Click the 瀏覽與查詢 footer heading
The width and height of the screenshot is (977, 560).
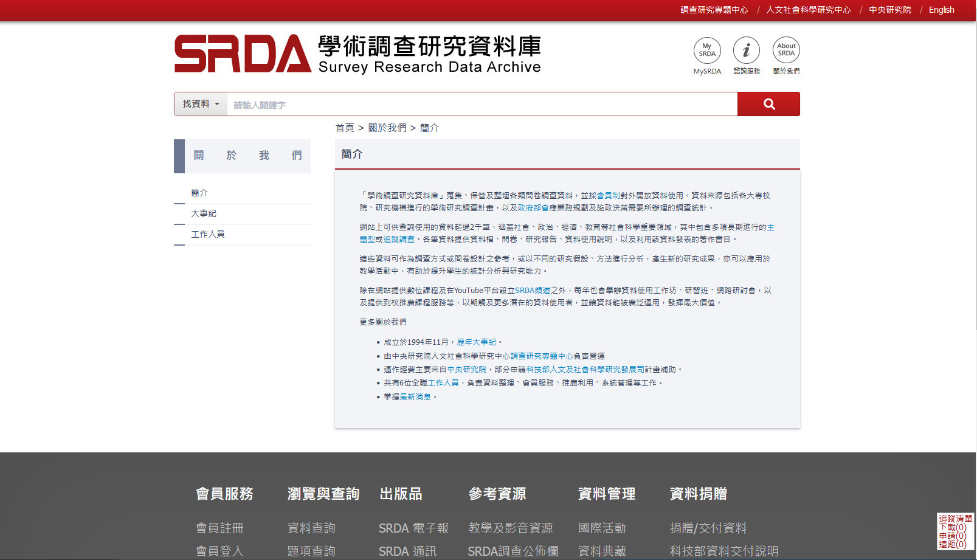[323, 494]
